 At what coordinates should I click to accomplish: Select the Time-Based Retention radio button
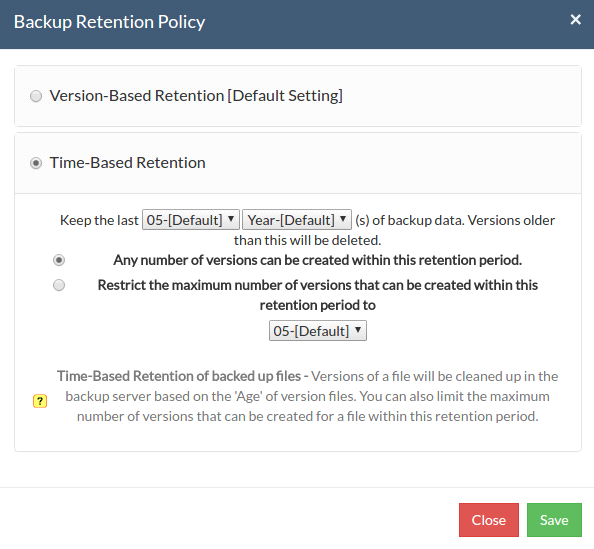coord(36,163)
